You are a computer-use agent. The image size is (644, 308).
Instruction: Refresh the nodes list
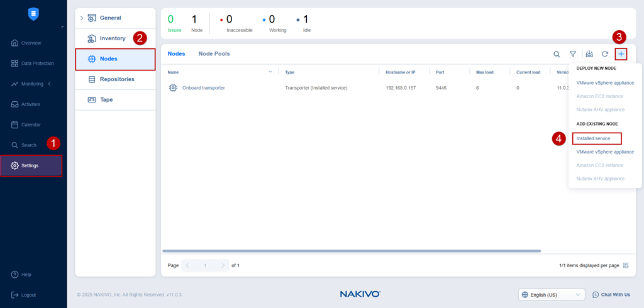point(605,54)
